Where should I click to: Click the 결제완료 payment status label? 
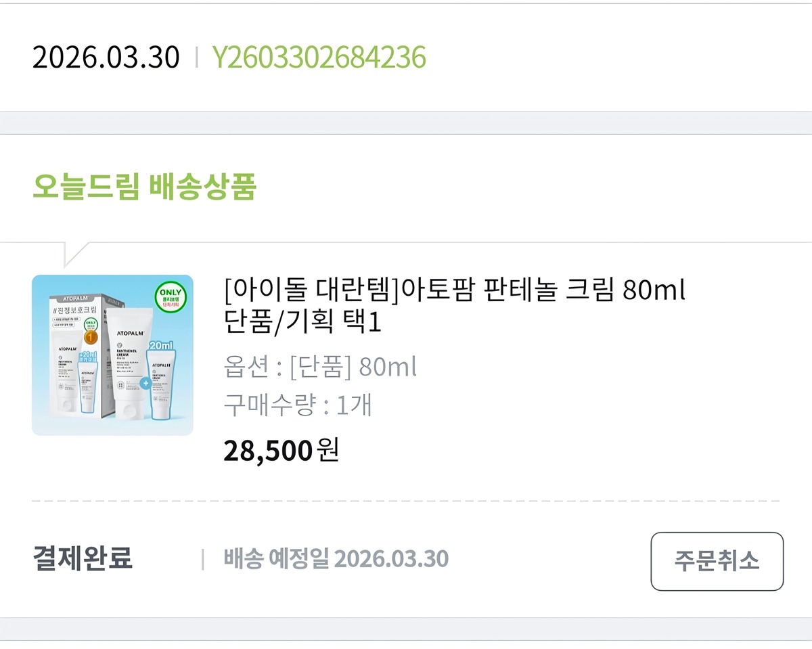83,559
